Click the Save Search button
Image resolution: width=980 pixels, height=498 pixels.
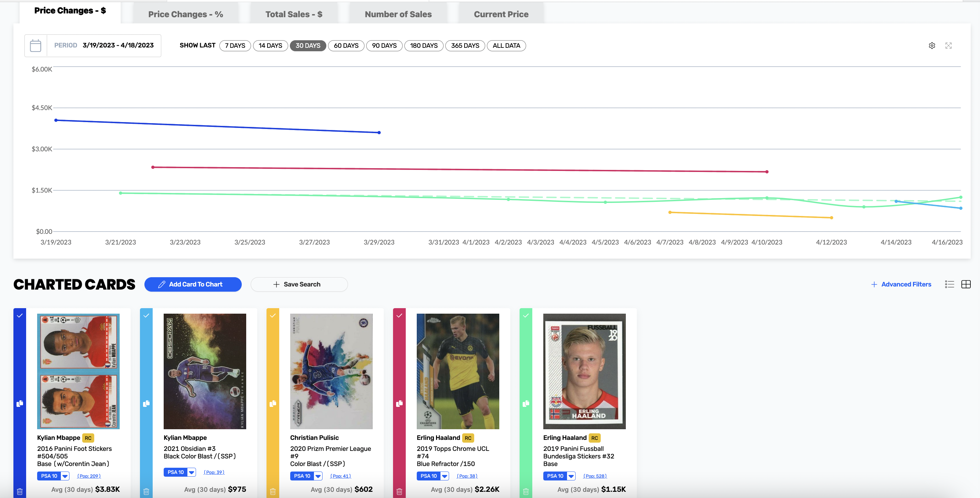tap(299, 284)
